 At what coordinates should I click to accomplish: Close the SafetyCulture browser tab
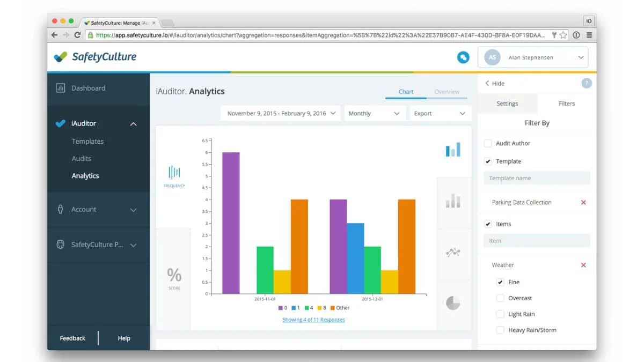point(154,23)
